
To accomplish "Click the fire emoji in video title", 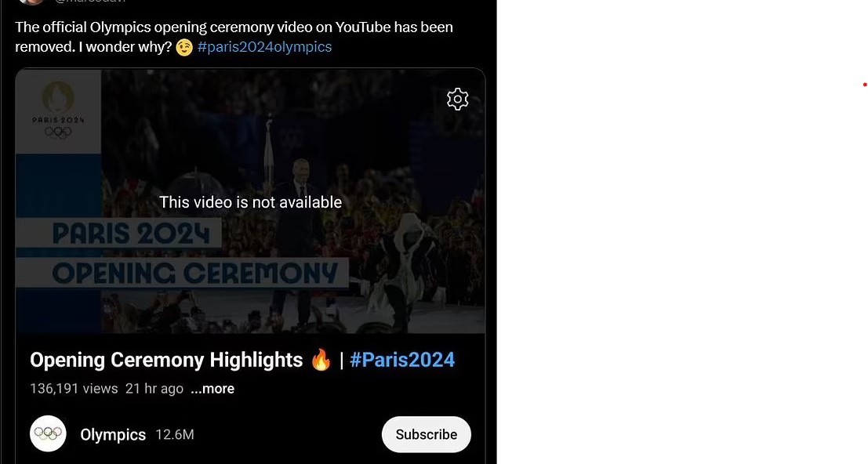I will coord(321,360).
